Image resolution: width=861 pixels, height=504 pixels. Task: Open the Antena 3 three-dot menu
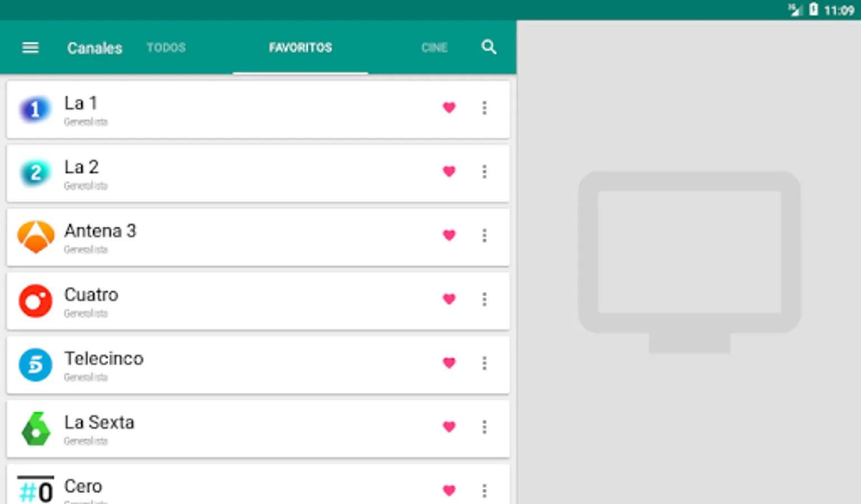click(x=484, y=235)
